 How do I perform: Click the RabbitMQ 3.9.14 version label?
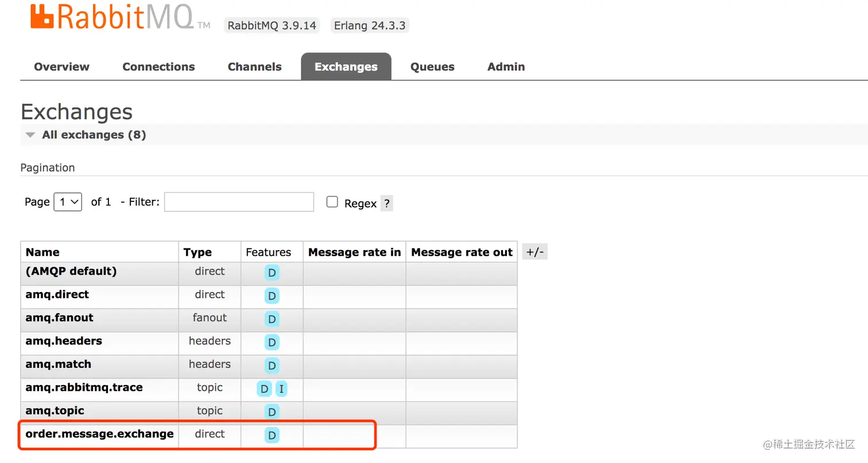pyautogui.click(x=272, y=26)
